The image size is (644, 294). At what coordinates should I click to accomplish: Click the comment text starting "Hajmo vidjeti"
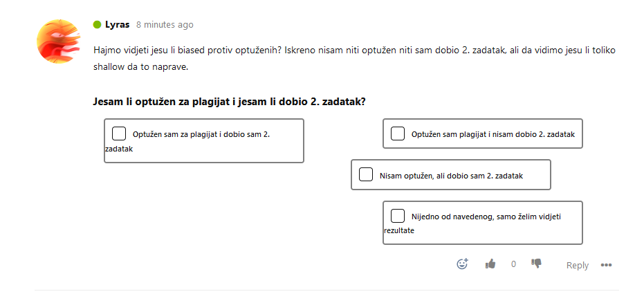(x=354, y=58)
